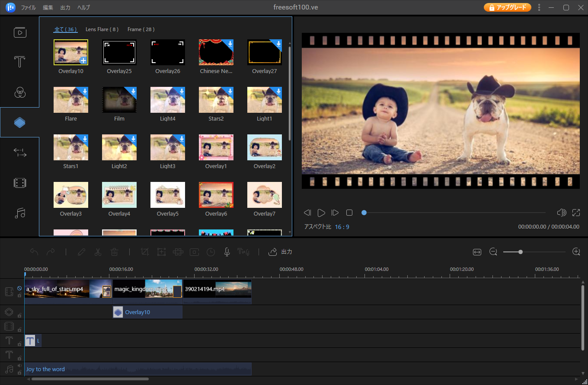
Task: Toggle lock on the video track
Action: point(19,296)
